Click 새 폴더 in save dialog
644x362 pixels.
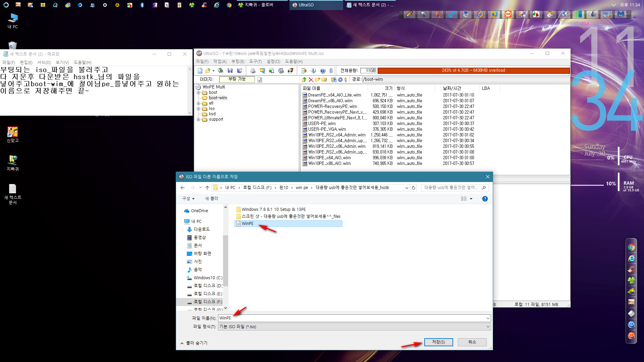(x=211, y=199)
